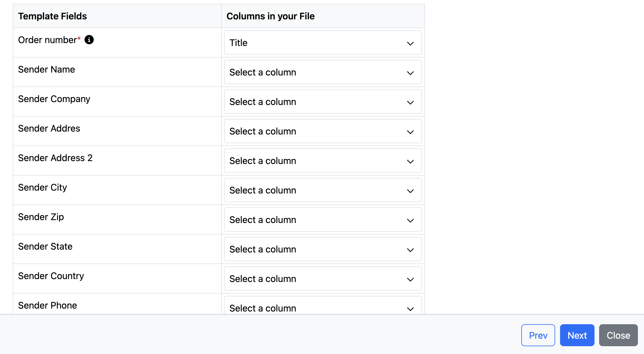Expand the Sender Name column dropdown

323,72
